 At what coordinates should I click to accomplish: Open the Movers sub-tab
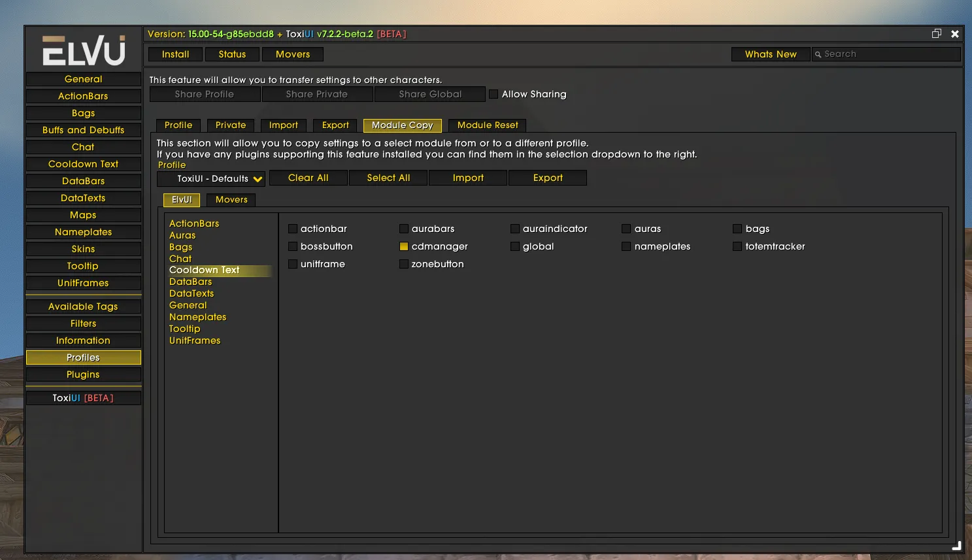click(x=231, y=199)
